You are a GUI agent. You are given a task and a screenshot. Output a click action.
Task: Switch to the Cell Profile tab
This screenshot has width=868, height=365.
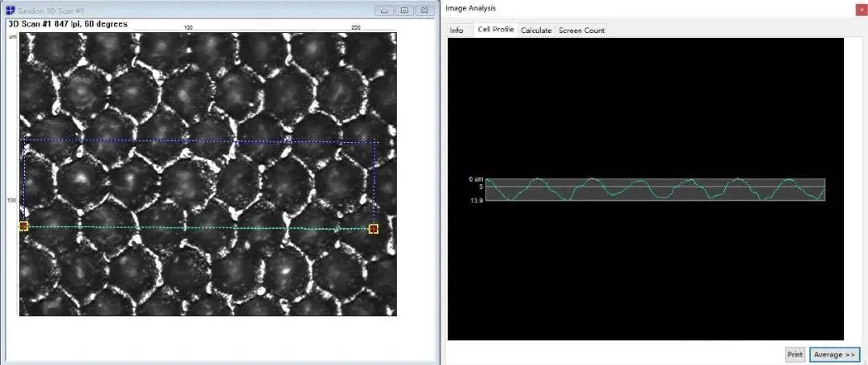point(495,30)
